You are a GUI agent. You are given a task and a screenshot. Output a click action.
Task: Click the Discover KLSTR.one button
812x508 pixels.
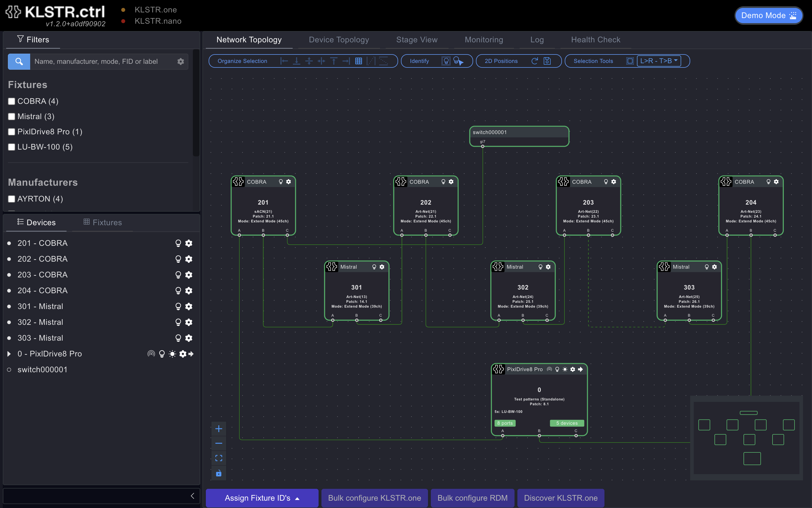point(561,498)
